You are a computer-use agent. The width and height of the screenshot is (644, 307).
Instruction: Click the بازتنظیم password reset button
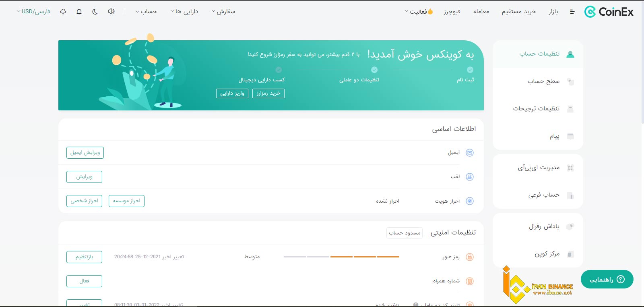tap(84, 257)
